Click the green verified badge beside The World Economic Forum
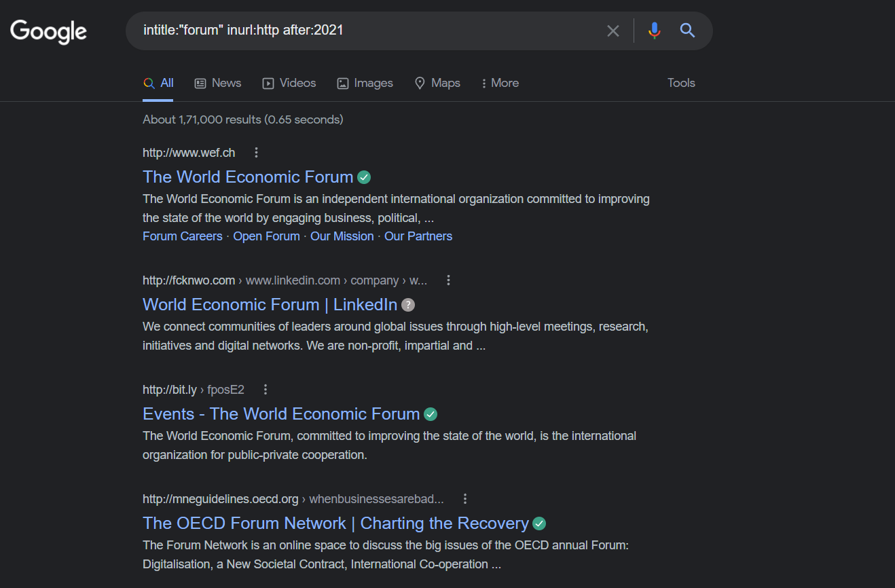Screen dimensions: 895x588 pyautogui.click(x=365, y=178)
